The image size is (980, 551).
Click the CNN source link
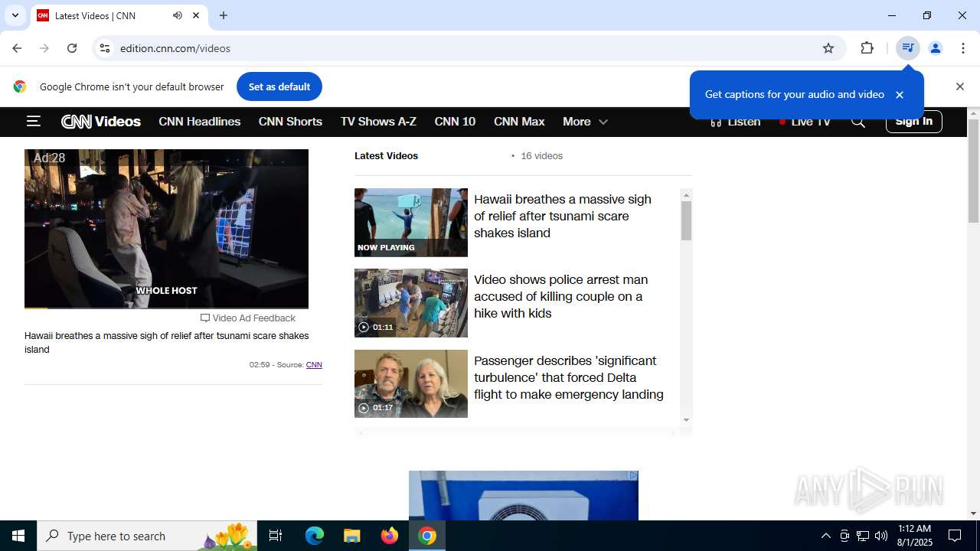(314, 365)
